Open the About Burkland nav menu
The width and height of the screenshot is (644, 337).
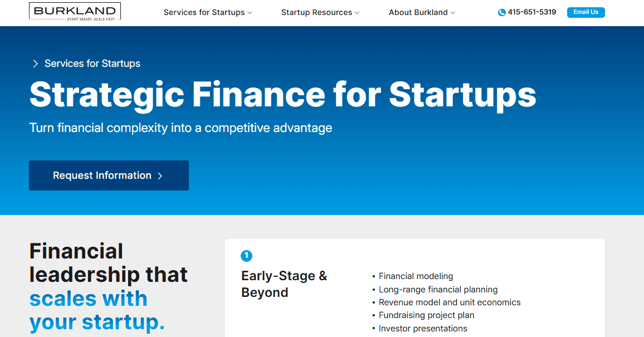point(418,12)
